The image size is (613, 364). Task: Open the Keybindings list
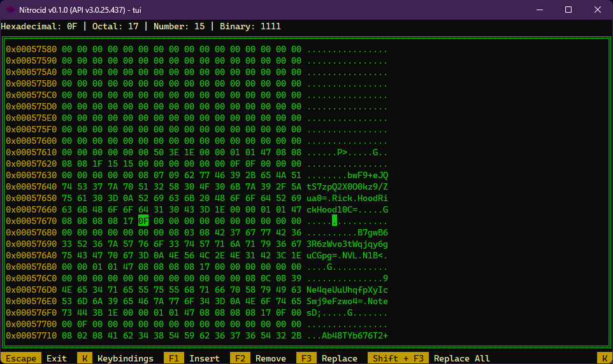125,358
